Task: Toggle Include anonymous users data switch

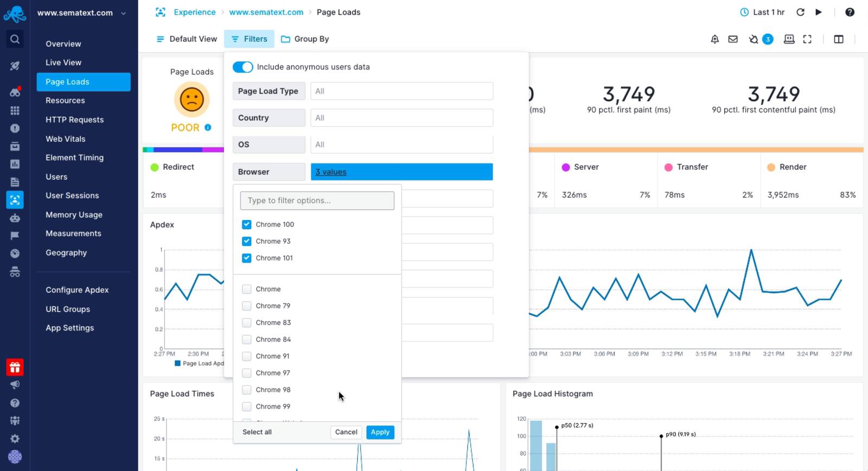Action: 242,67
